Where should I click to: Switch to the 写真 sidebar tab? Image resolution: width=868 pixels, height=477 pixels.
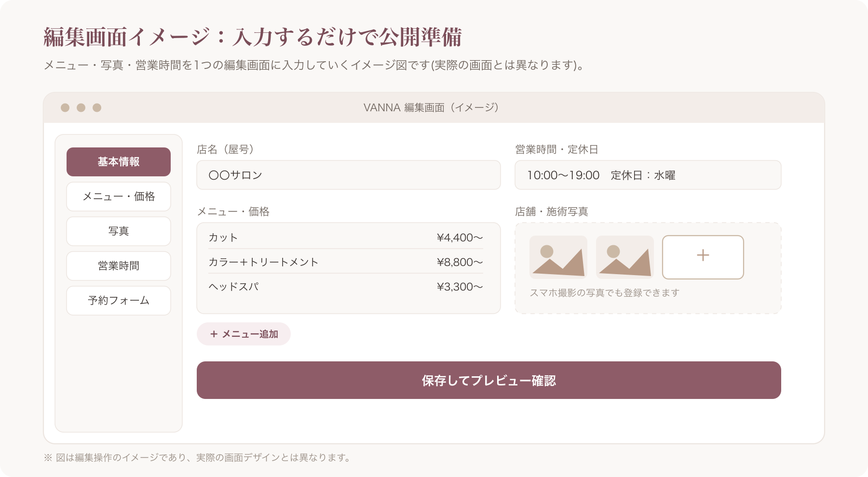coord(119,231)
